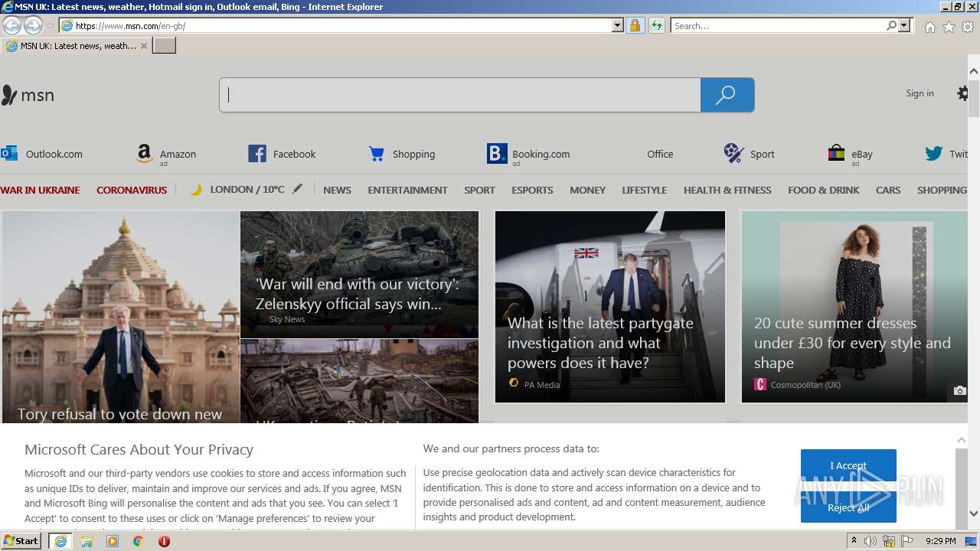Open the Food & Drink menu item
The width and height of the screenshot is (980, 551).
pos(823,190)
